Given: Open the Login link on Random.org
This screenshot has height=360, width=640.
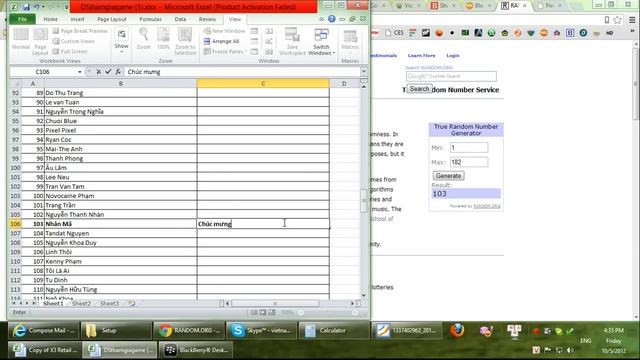Looking at the screenshot, I should coord(453,56).
